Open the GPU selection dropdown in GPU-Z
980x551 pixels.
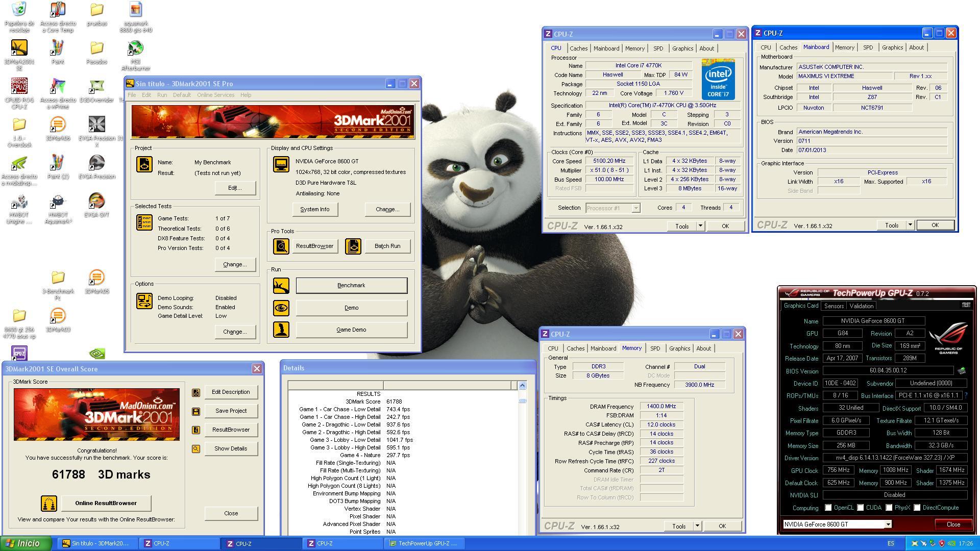(x=888, y=524)
